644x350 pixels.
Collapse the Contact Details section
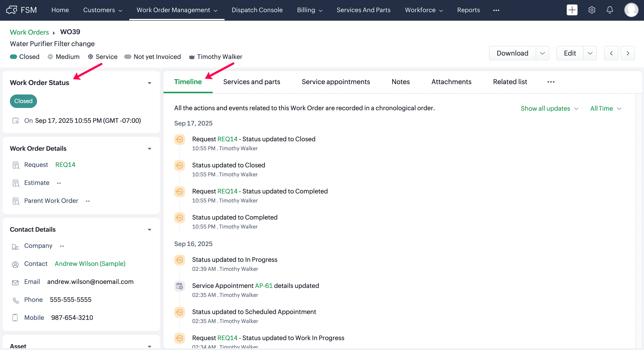click(x=150, y=230)
